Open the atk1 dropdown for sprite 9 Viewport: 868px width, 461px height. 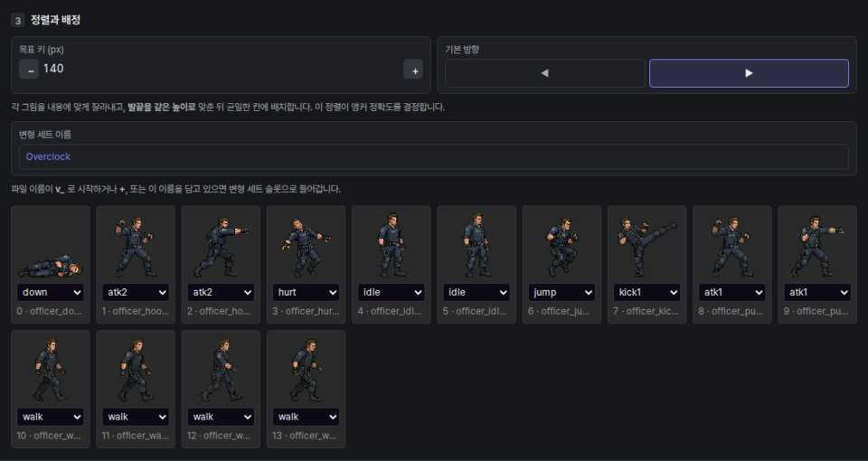[817, 292]
